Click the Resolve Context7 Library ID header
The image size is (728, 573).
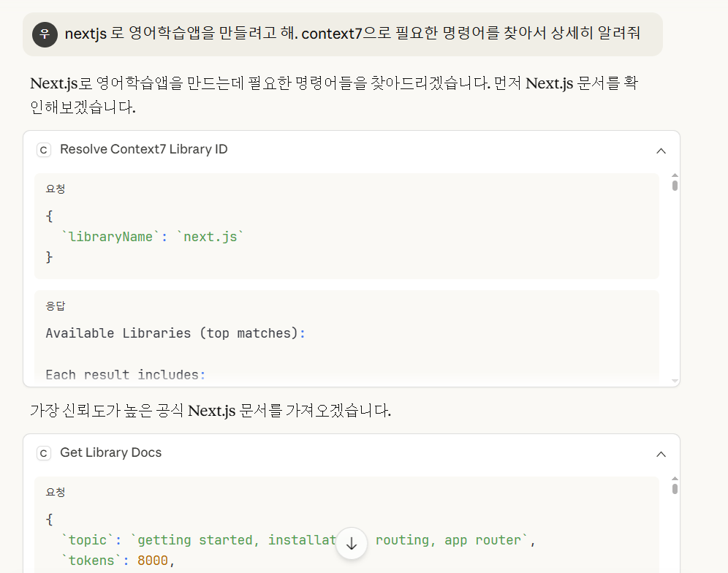tap(352, 150)
